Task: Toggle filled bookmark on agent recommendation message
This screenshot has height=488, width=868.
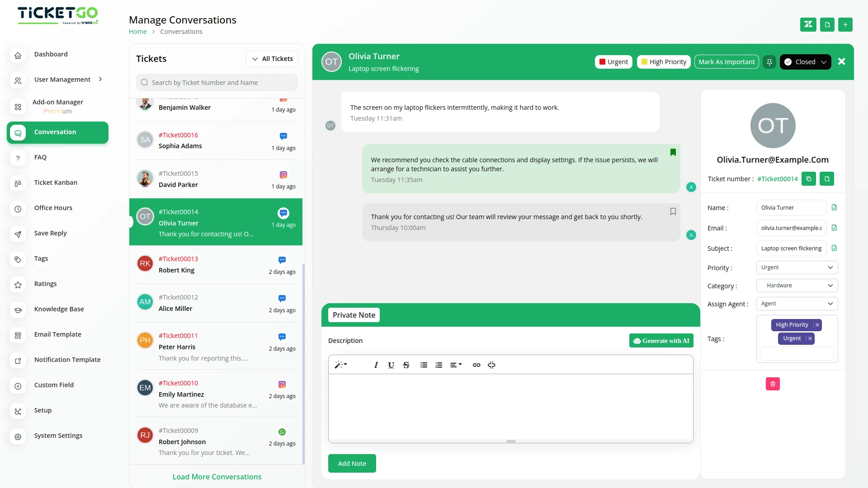Action: tap(673, 152)
